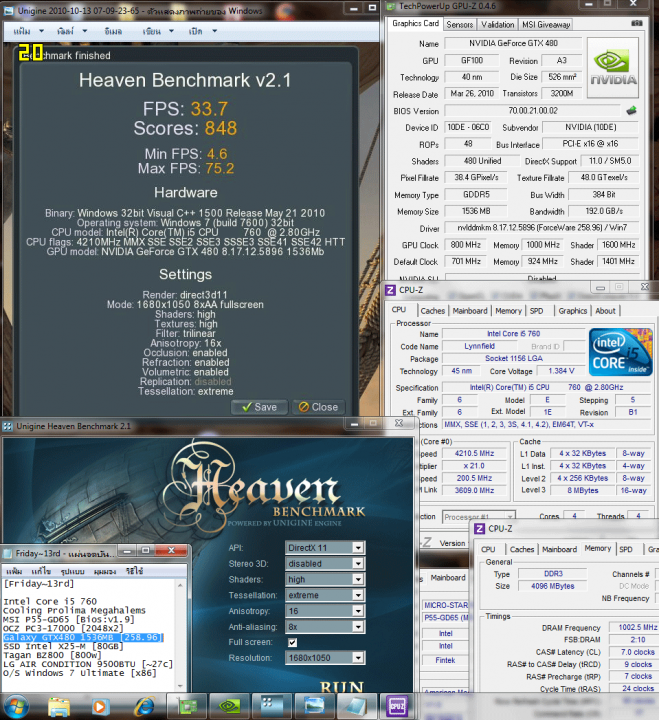Switch to the Validation tab in GPU-Z
Screen dimensions: 659x720
pos(497,25)
